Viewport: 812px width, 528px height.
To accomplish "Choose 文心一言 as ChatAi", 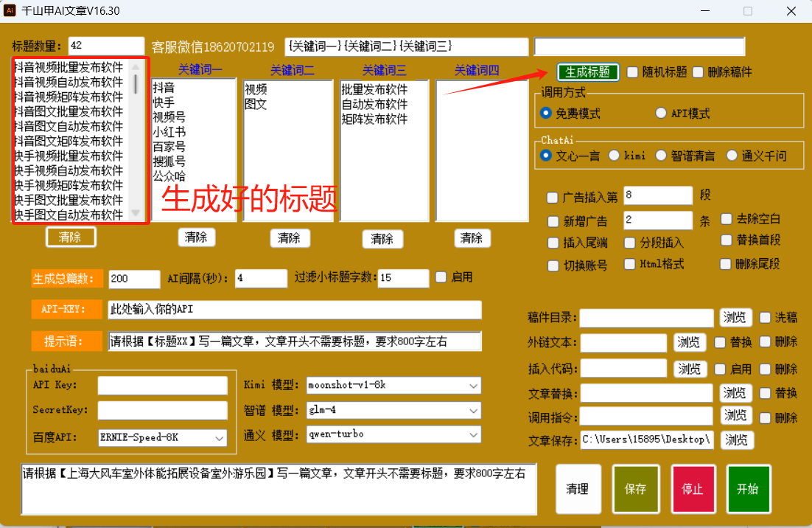I will pos(545,155).
